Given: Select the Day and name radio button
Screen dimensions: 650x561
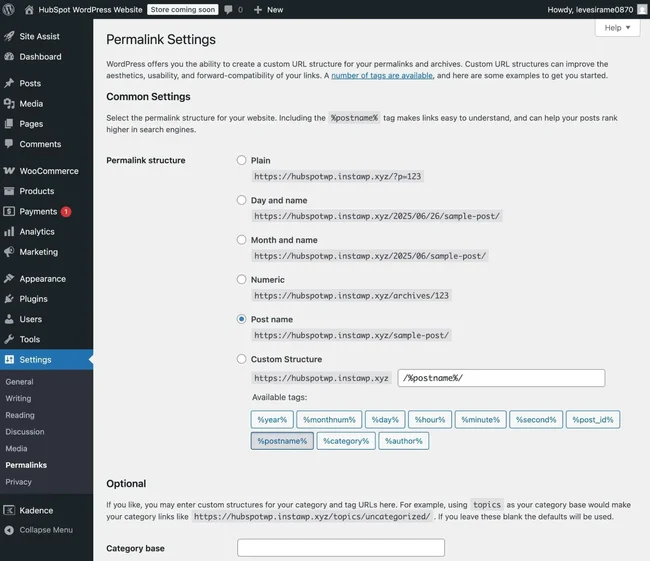Looking at the screenshot, I should pyautogui.click(x=241, y=200).
